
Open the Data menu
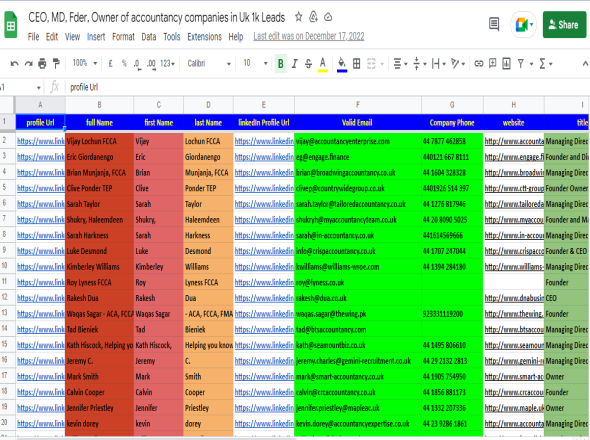(x=149, y=37)
